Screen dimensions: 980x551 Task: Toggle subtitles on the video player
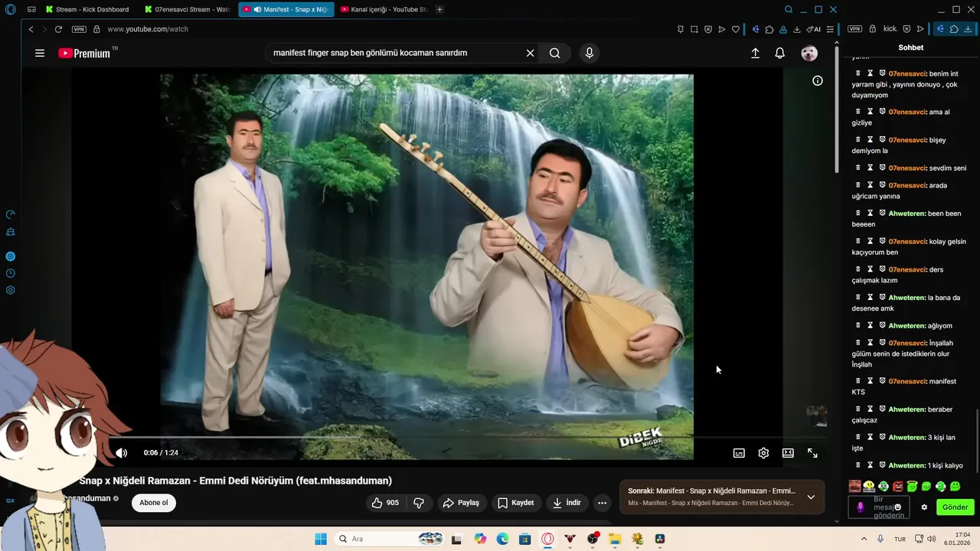pos(739,453)
